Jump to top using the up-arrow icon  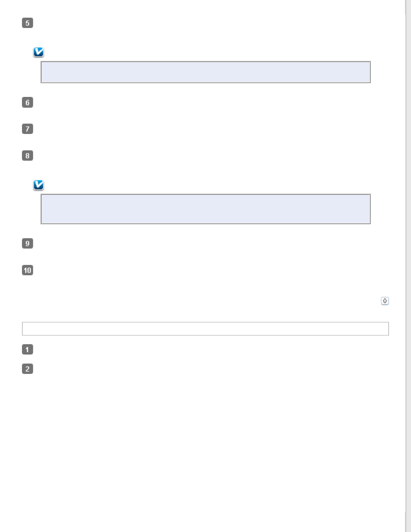[x=385, y=301]
